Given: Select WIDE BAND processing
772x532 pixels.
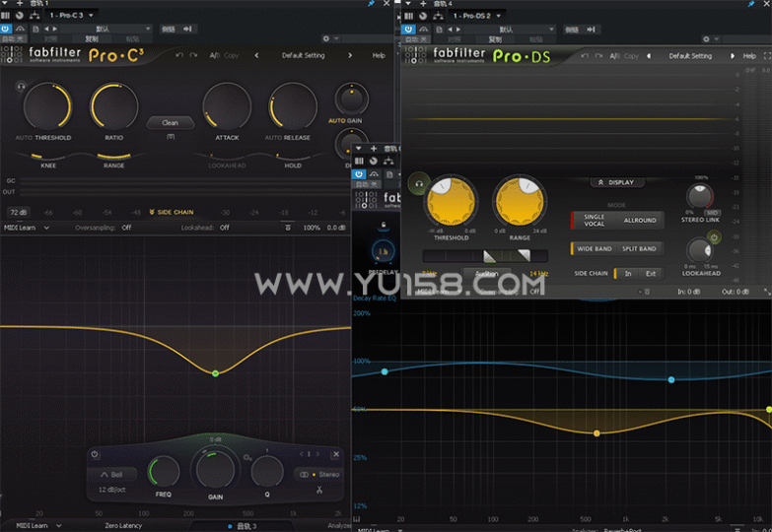Looking at the screenshot, I should point(595,248).
